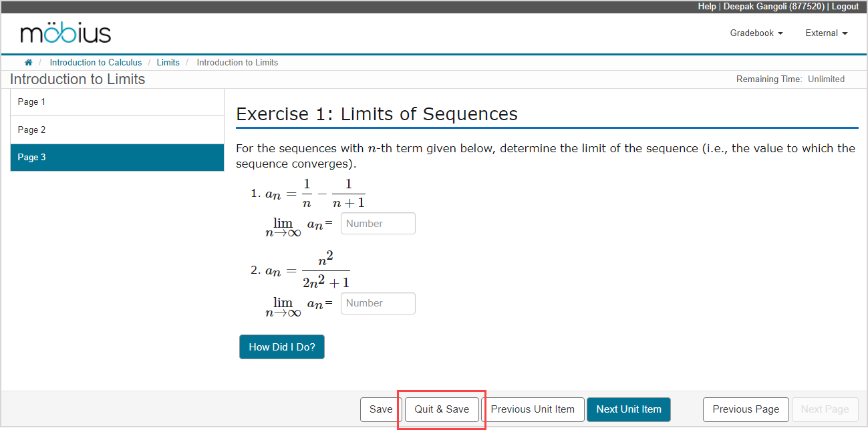Click the Previous Page button

pyautogui.click(x=746, y=409)
